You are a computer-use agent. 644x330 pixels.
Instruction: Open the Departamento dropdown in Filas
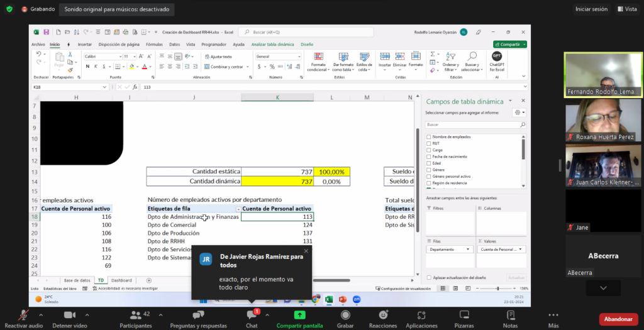point(469,250)
